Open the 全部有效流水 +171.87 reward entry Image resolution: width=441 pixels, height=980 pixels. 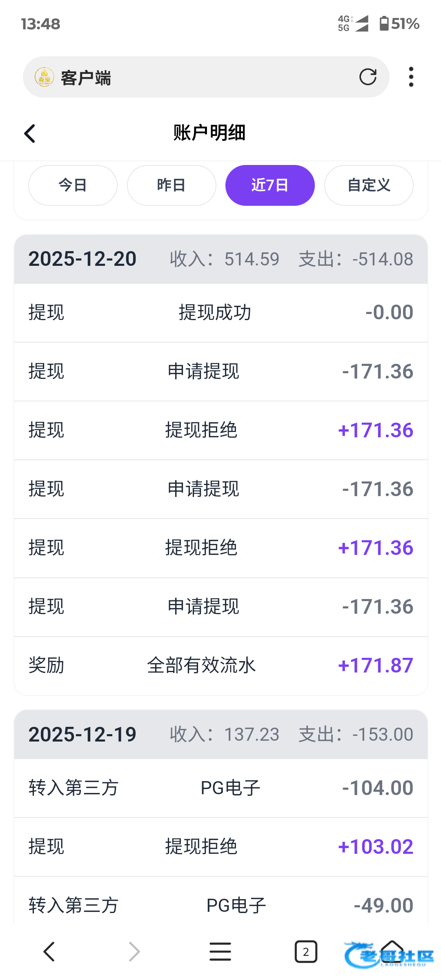(x=220, y=666)
